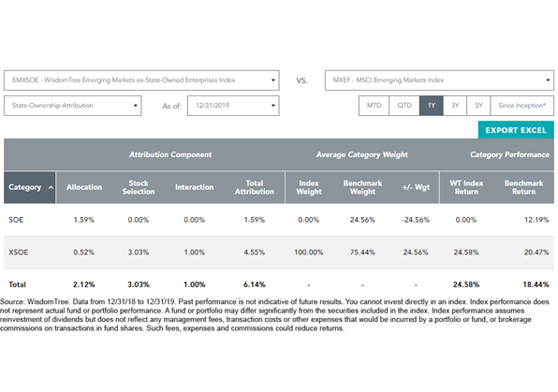Switch to the 5Y period
This screenshot has height=392, width=558.
478,106
